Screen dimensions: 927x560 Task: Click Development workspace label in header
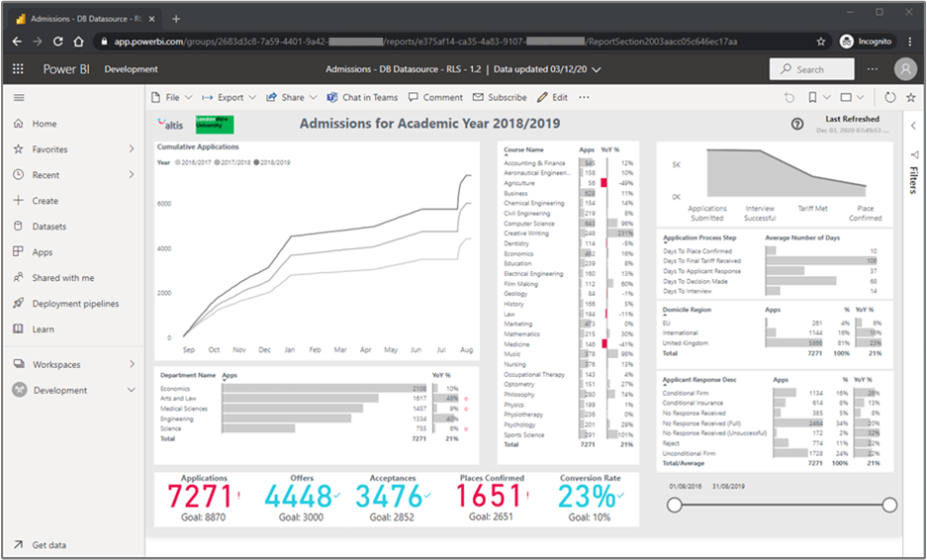pos(132,69)
